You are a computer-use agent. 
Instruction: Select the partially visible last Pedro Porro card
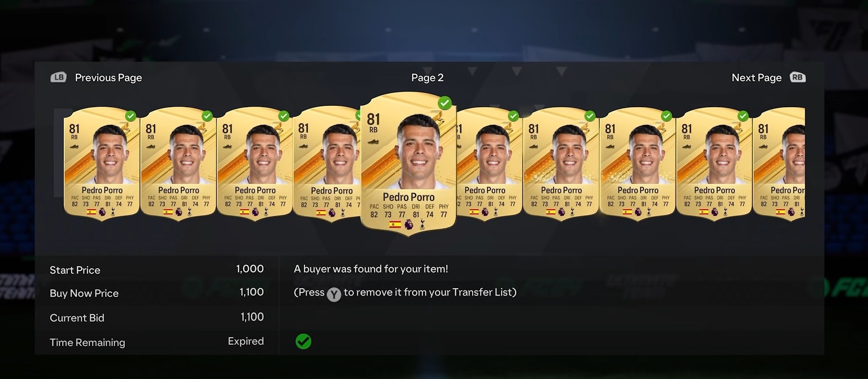click(779, 164)
